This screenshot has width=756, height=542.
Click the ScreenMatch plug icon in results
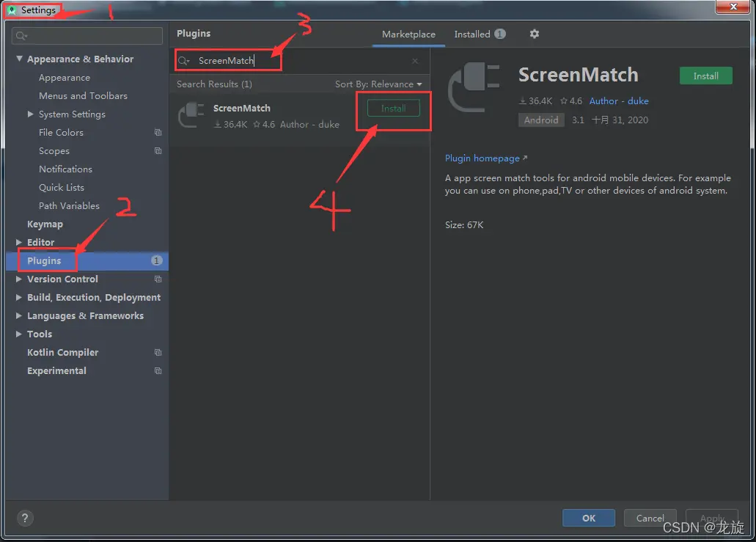click(x=191, y=115)
